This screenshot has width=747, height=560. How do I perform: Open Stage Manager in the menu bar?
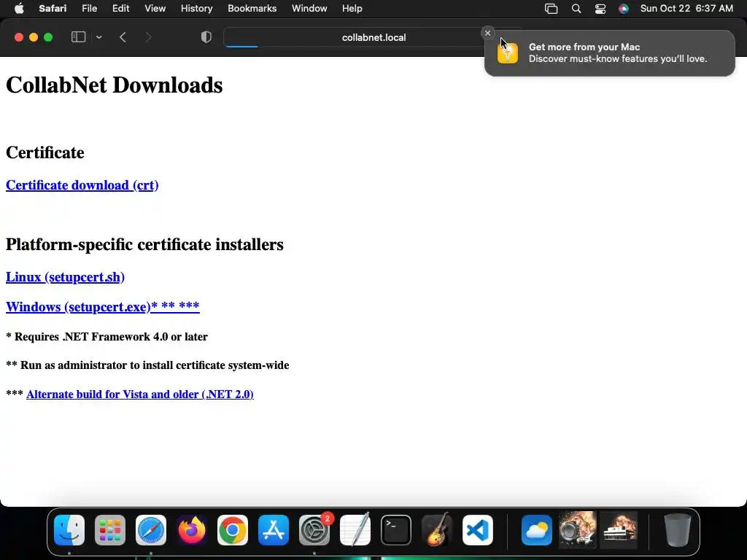click(551, 9)
